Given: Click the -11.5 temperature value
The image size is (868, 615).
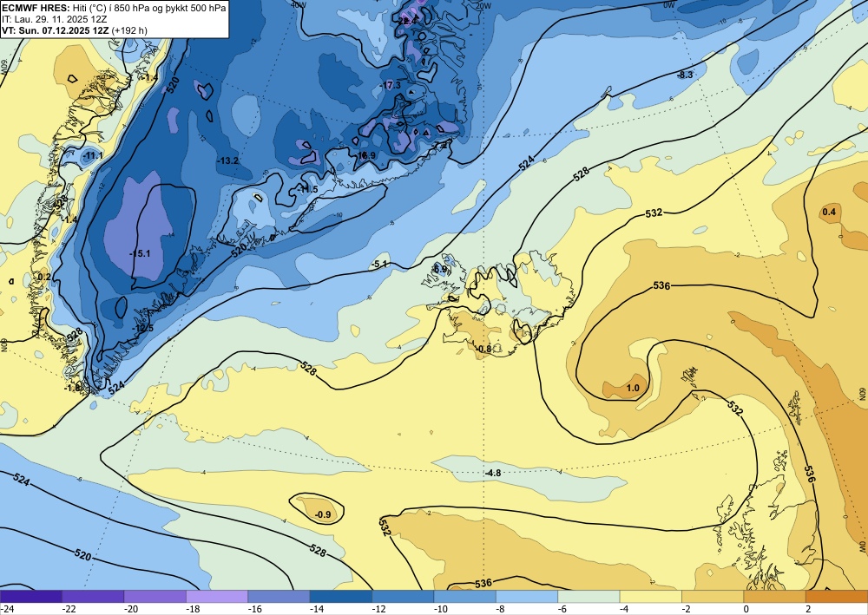Looking at the screenshot, I should pos(307,190).
